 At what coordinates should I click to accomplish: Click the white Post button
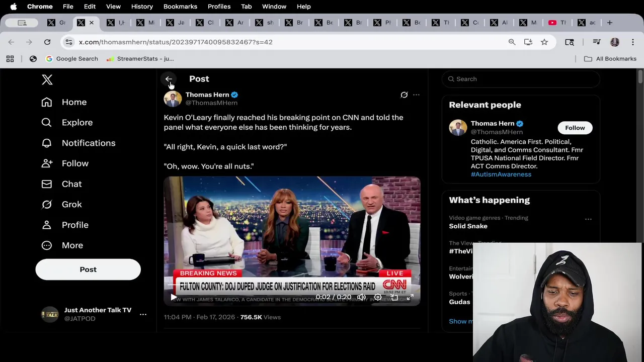coord(88,269)
